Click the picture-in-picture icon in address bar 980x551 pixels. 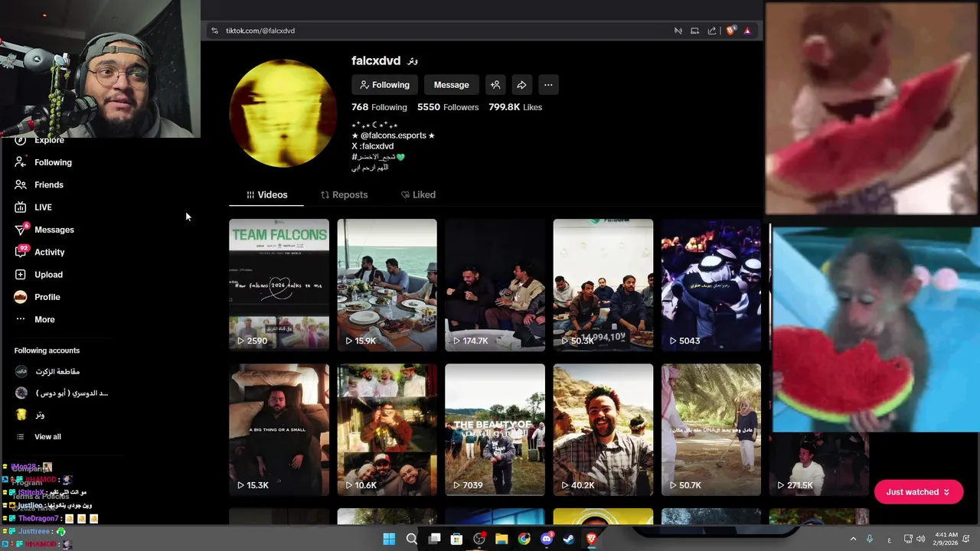point(694,31)
